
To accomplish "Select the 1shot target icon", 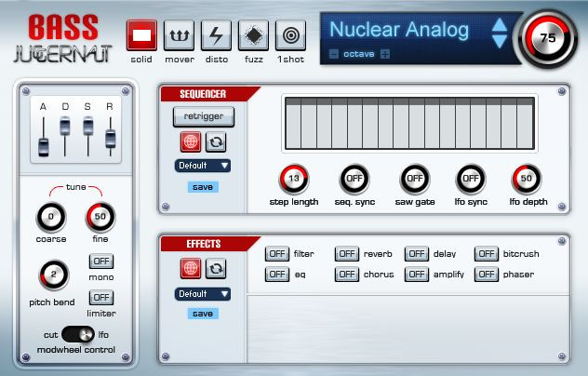I will point(290,35).
